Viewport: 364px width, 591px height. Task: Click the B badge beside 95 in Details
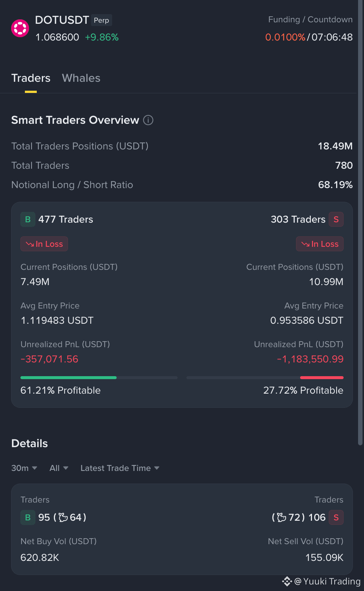click(28, 517)
